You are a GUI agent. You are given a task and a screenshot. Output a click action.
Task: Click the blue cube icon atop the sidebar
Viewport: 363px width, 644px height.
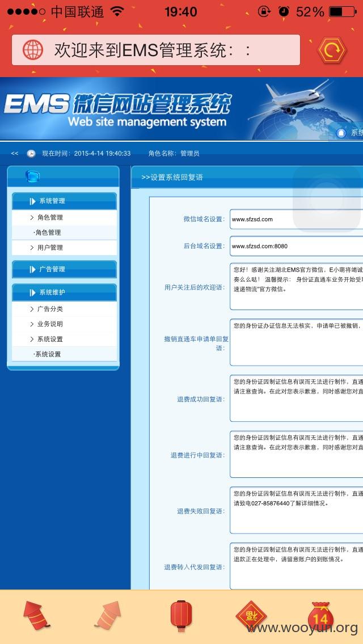(32, 177)
